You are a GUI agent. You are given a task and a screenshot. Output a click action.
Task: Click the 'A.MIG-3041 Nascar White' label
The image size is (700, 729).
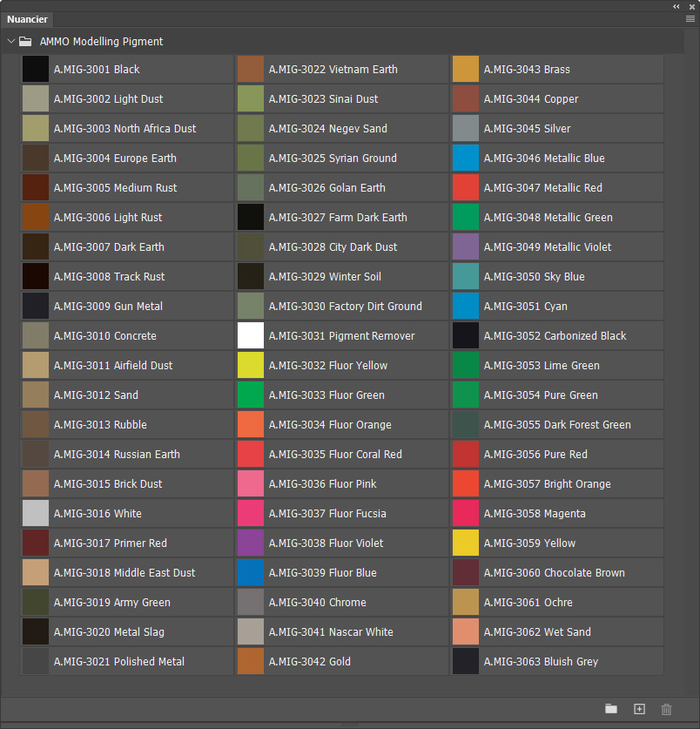coord(331,631)
